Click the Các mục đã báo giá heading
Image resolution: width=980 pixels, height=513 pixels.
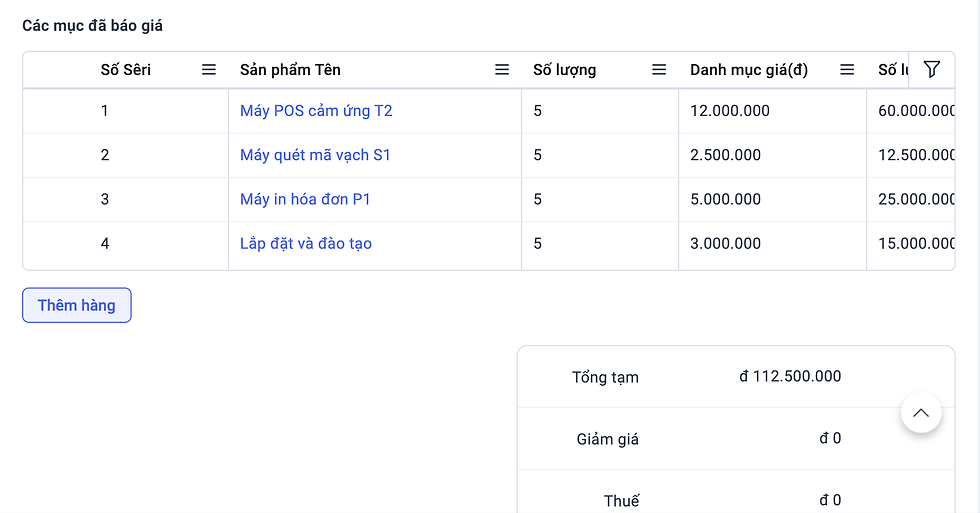92,26
